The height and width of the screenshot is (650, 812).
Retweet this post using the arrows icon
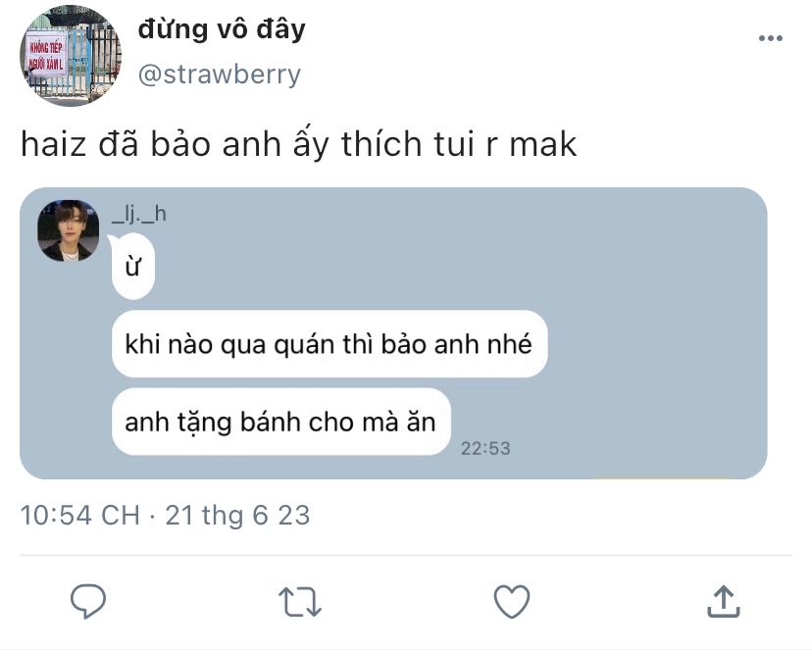pos(299,601)
